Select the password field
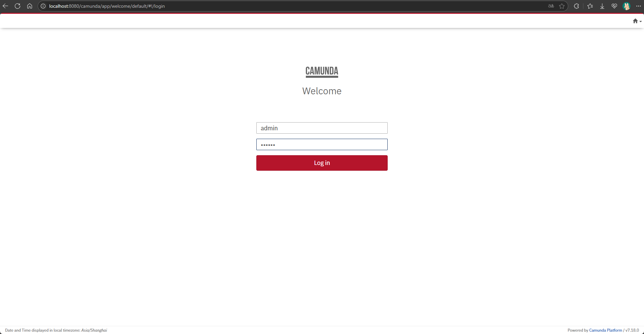Screen dimensions: 644x334 click(322, 144)
